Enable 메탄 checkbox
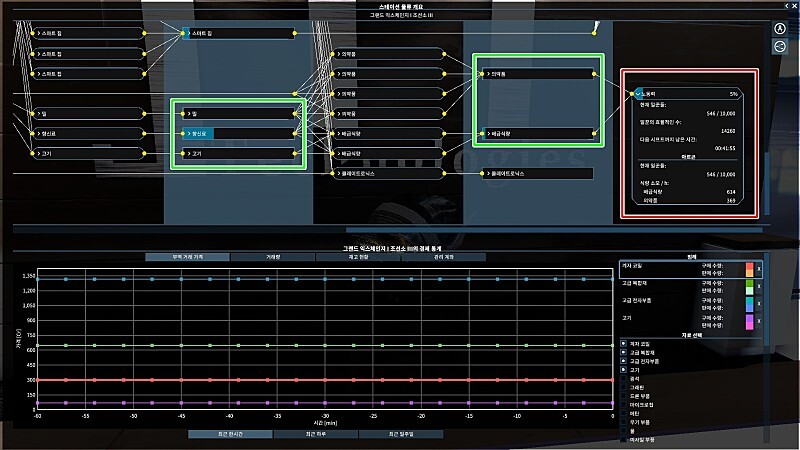The width and height of the screenshot is (800, 450). pos(623,413)
